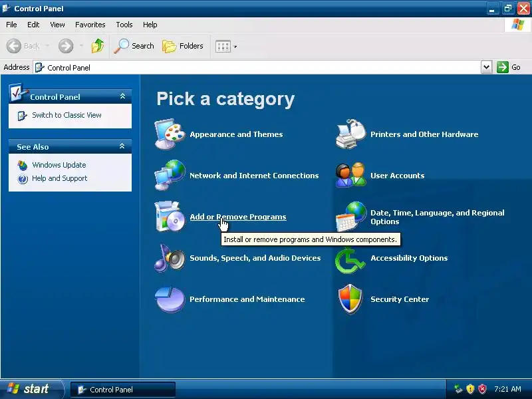The image size is (532, 399).
Task: Open the Favorites menu
Action: (x=90, y=25)
